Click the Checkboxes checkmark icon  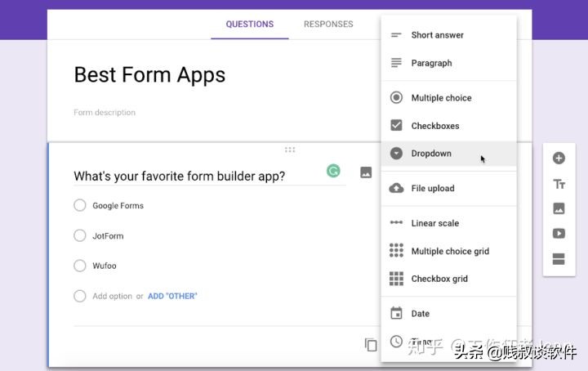pos(396,125)
